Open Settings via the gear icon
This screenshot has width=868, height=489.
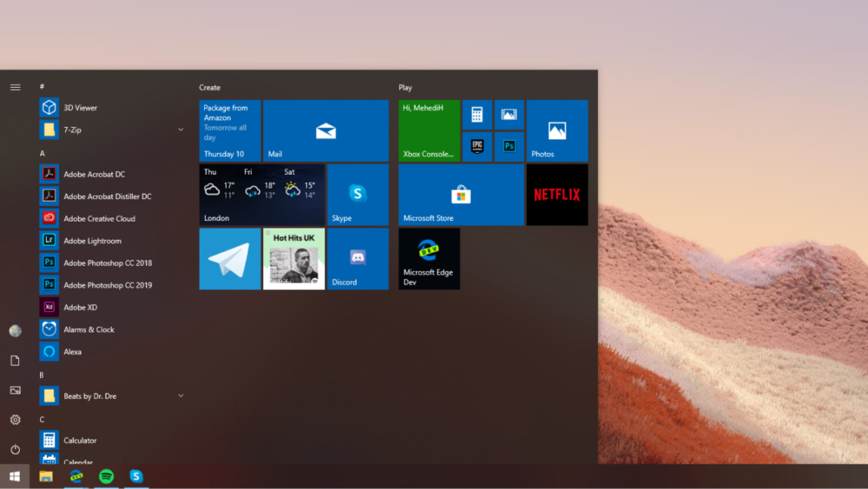pos(15,420)
